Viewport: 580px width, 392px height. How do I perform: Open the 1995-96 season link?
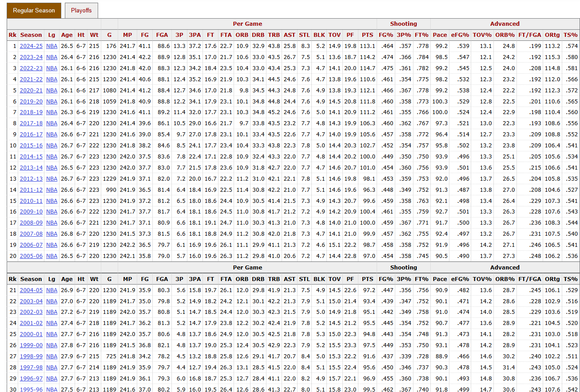click(31, 389)
